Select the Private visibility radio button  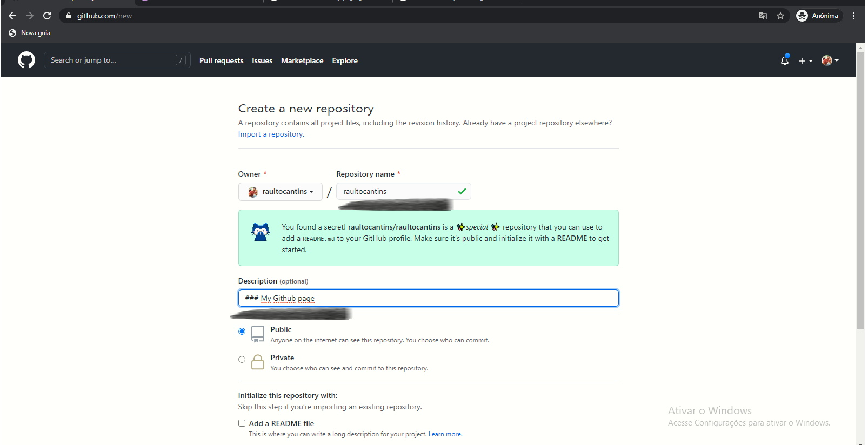pos(242,359)
